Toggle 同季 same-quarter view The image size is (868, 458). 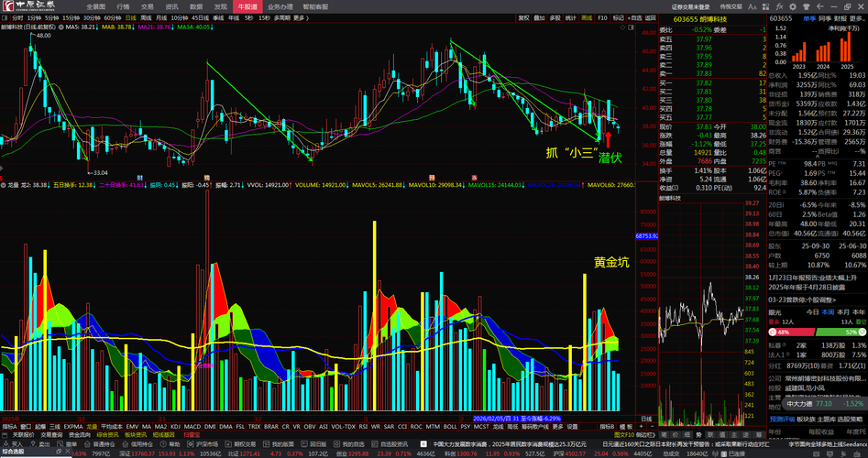pyautogui.click(x=825, y=18)
